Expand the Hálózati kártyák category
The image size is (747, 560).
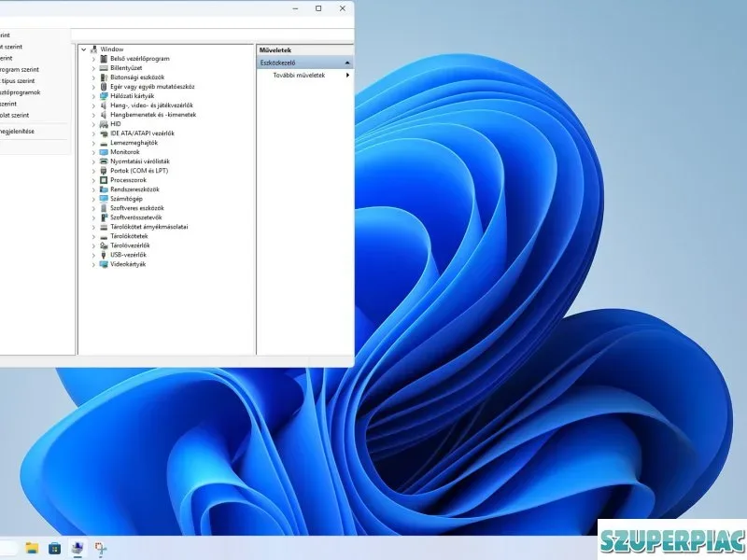(x=93, y=96)
